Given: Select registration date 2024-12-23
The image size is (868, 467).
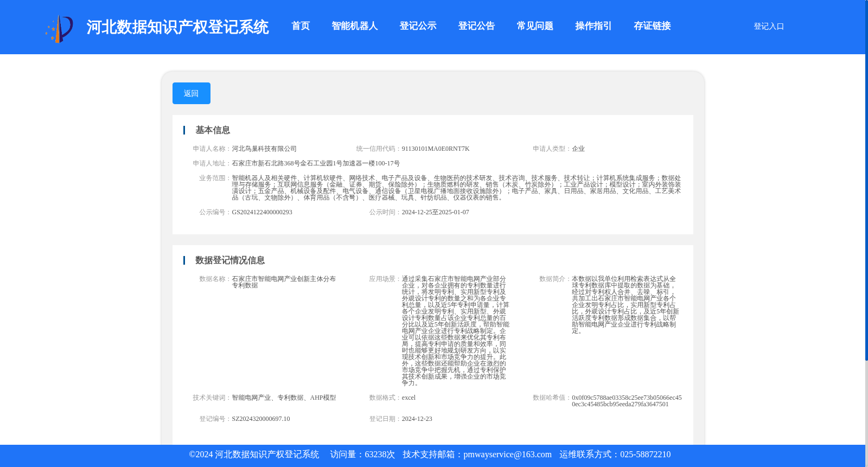Looking at the screenshot, I should [x=417, y=419].
